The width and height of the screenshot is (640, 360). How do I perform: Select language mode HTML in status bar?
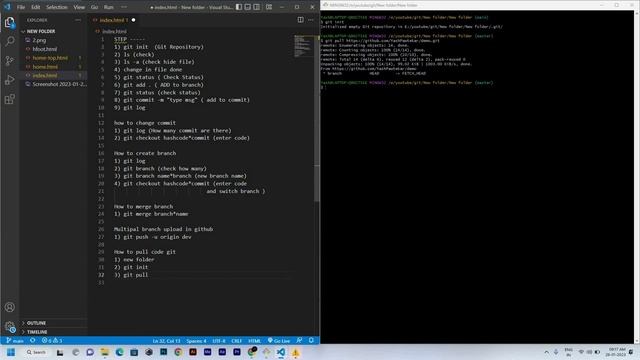click(x=255, y=340)
